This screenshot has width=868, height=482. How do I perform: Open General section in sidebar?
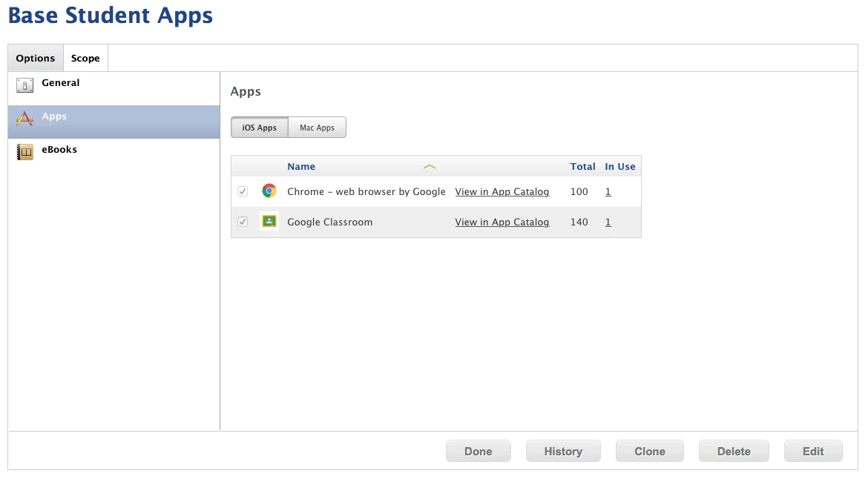click(114, 88)
